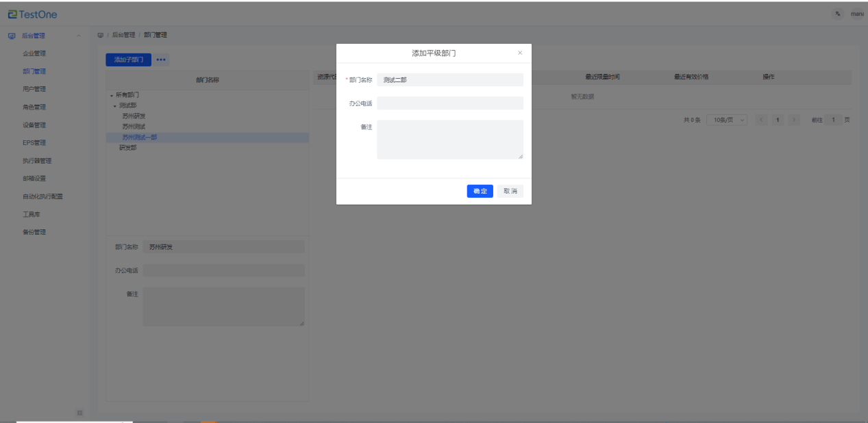Open EPS管理 in the sidebar
The image size is (868, 423).
(34, 143)
